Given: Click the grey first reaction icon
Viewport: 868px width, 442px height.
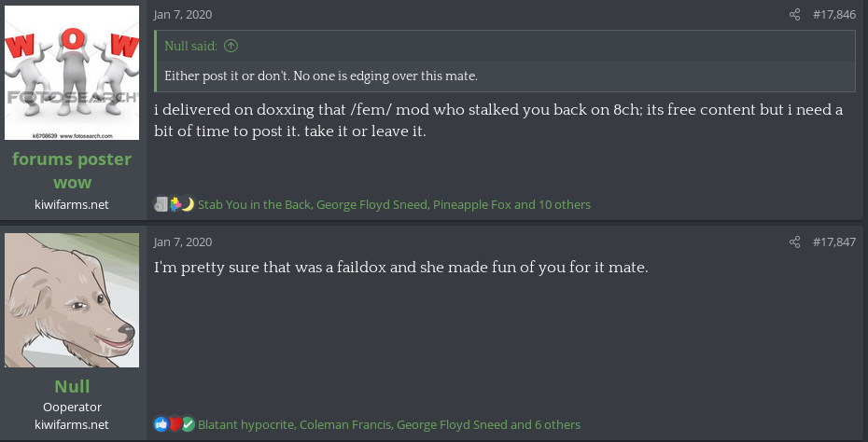Looking at the screenshot, I should [x=161, y=204].
